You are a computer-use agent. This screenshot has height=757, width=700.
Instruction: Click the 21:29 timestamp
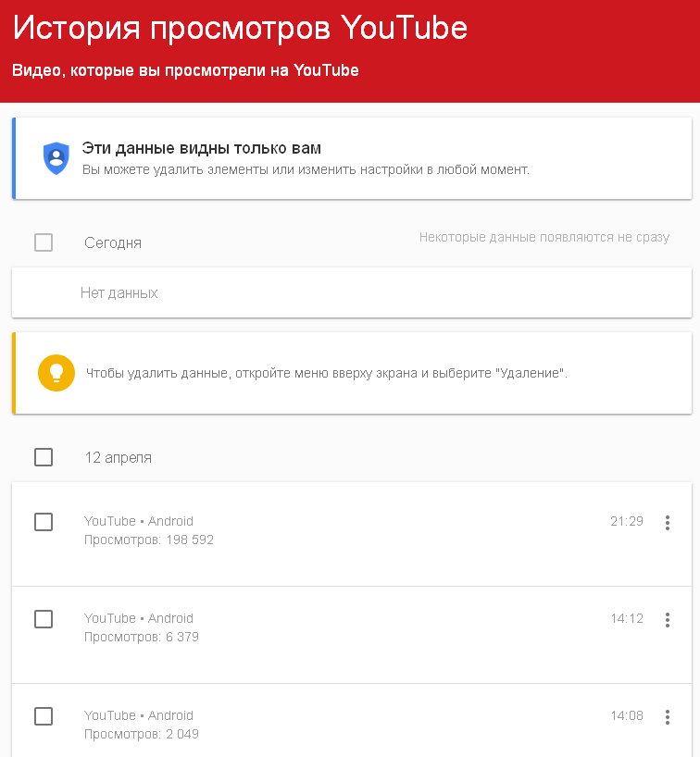click(x=627, y=521)
